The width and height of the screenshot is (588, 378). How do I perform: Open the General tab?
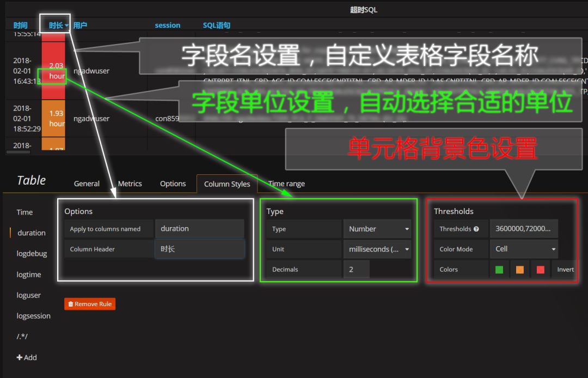87,184
